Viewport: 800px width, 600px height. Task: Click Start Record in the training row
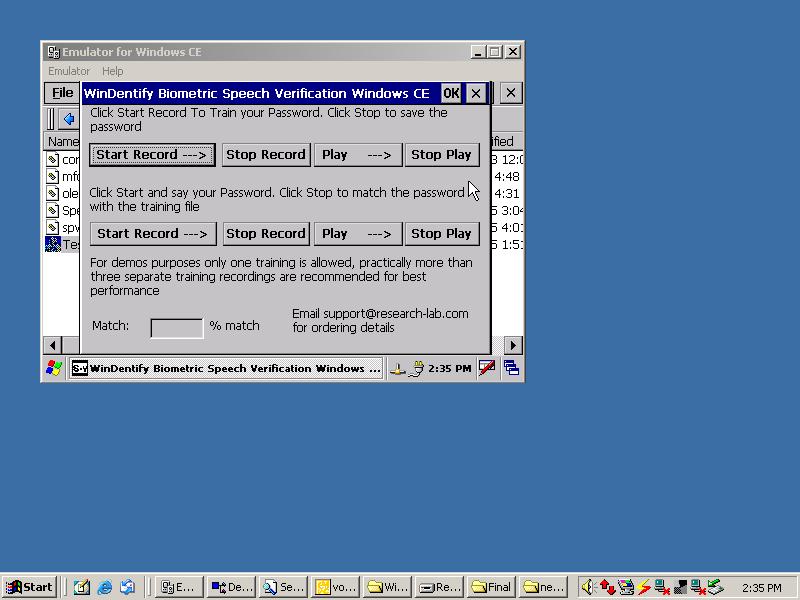coord(152,155)
